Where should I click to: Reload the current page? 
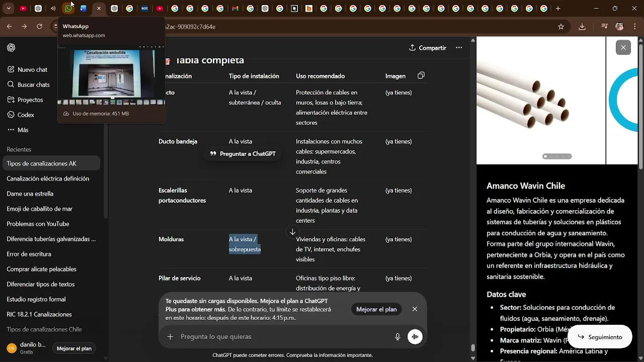39,27
